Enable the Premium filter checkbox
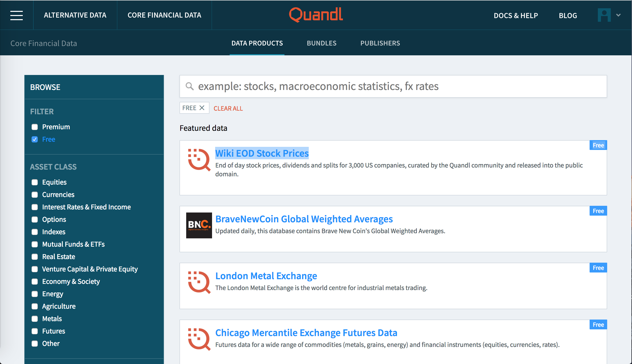Viewport: 632px width, 364px height. [35, 127]
